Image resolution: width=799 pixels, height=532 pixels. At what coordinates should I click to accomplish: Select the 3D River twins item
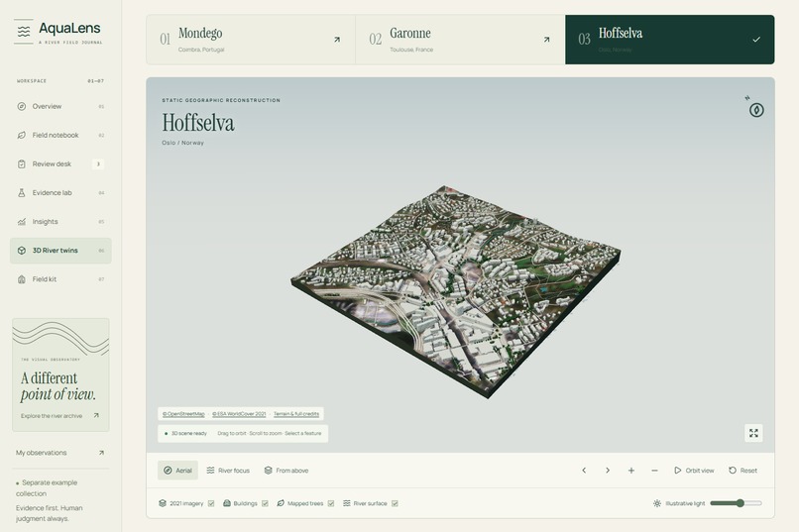coord(60,251)
